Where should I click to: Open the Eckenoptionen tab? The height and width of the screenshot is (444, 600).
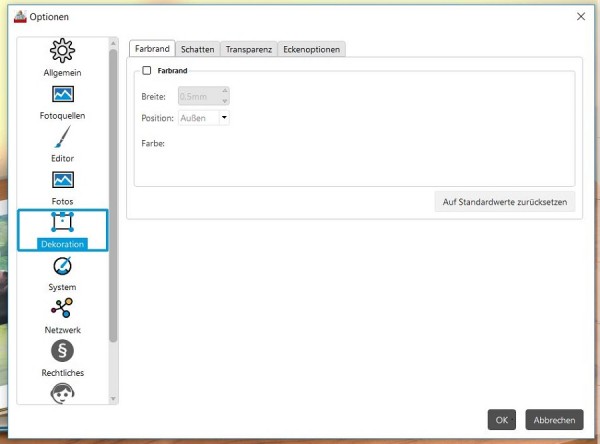tap(311, 49)
